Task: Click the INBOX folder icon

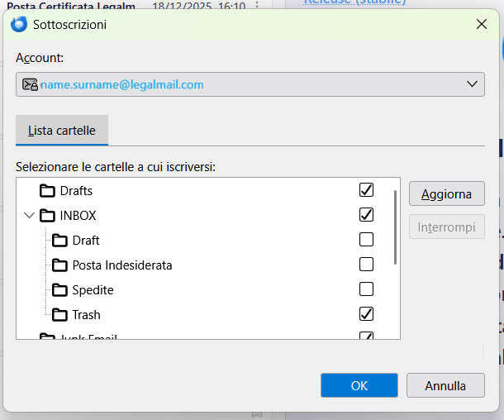Action: pyautogui.click(x=47, y=216)
